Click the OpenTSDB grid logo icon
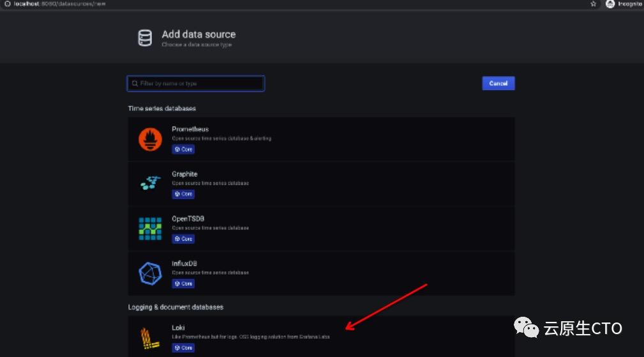The image size is (644, 357). pos(151,229)
